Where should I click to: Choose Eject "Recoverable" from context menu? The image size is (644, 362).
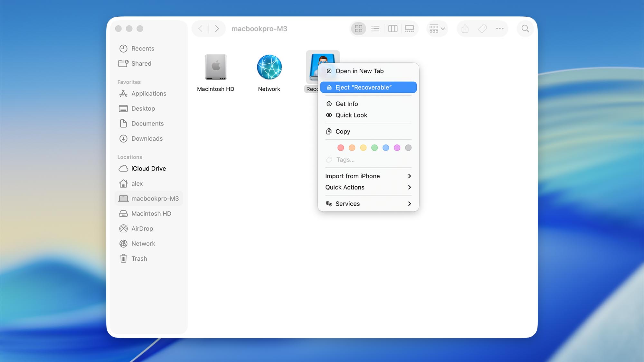click(x=368, y=88)
